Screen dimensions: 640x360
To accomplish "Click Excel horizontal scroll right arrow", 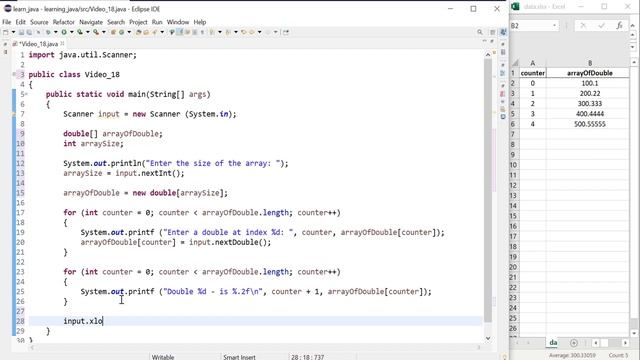I will click(x=625, y=343).
